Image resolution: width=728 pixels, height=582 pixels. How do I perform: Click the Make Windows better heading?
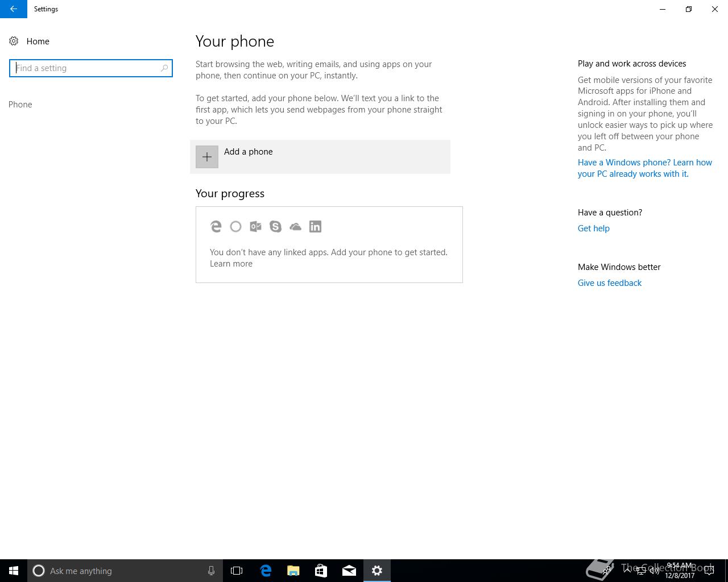point(619,267)
